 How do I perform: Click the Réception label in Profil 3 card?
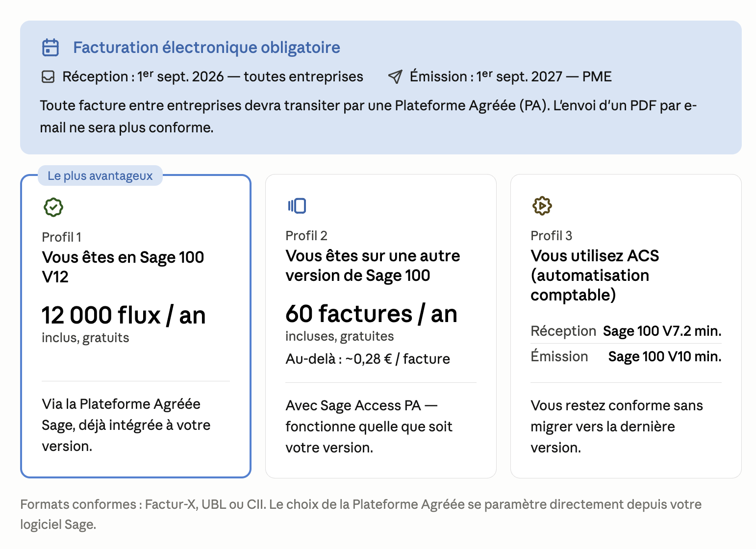(563, 331)
